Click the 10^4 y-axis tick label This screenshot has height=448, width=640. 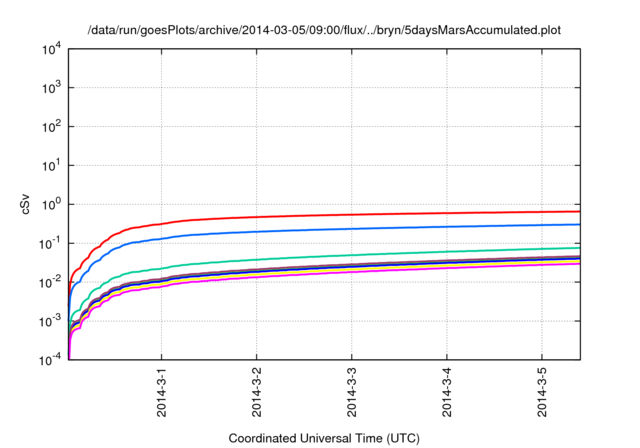51,50
